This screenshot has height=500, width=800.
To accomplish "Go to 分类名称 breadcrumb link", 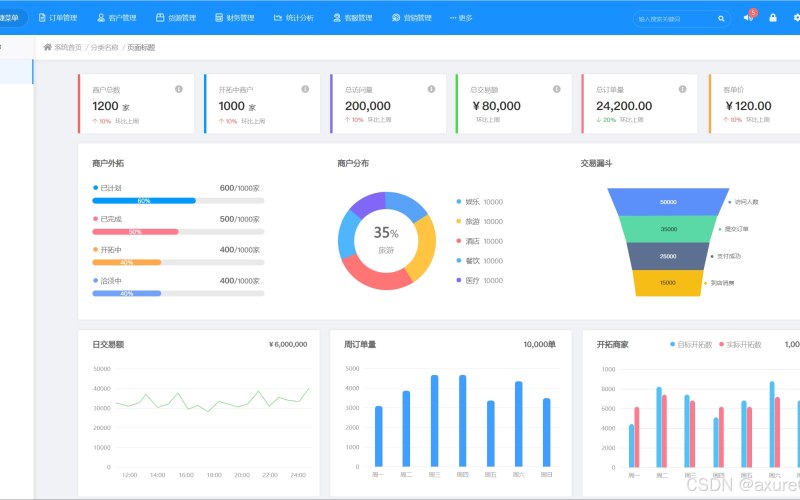I will [105, 47].
